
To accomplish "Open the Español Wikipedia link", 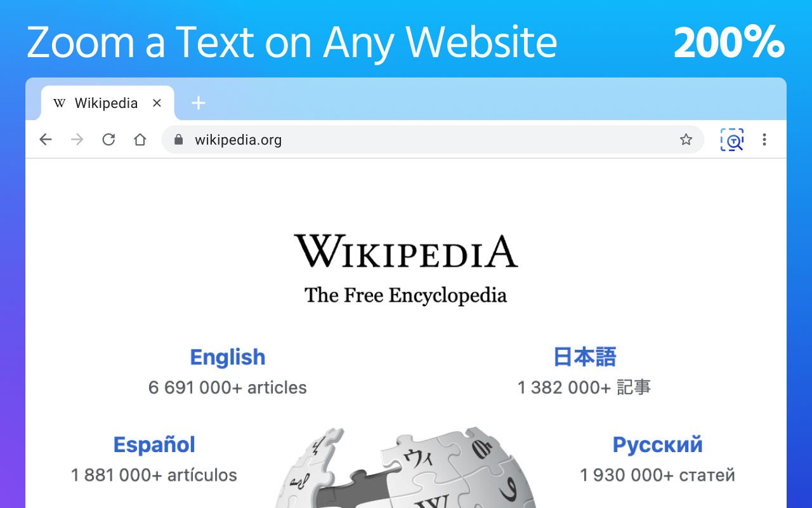I will pos(154,444).
